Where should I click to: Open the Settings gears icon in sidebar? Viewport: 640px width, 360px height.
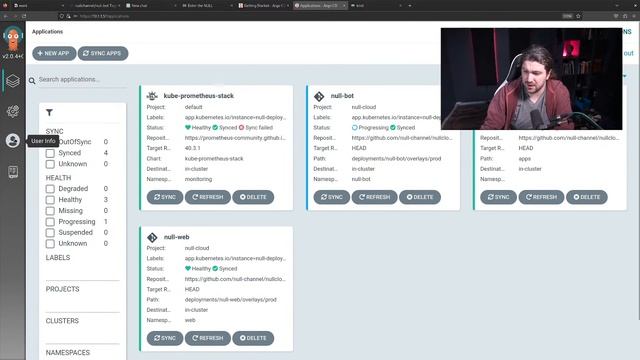[x=13, y=111]
